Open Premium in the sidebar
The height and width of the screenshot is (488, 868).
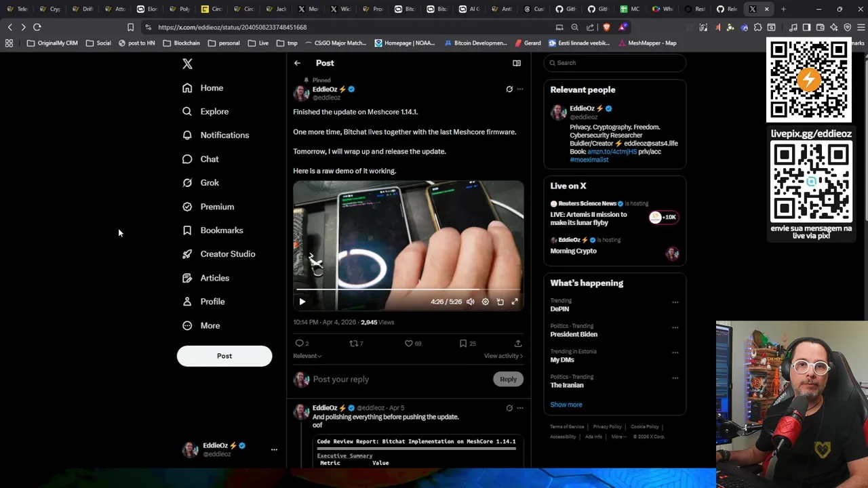(208, 207)
